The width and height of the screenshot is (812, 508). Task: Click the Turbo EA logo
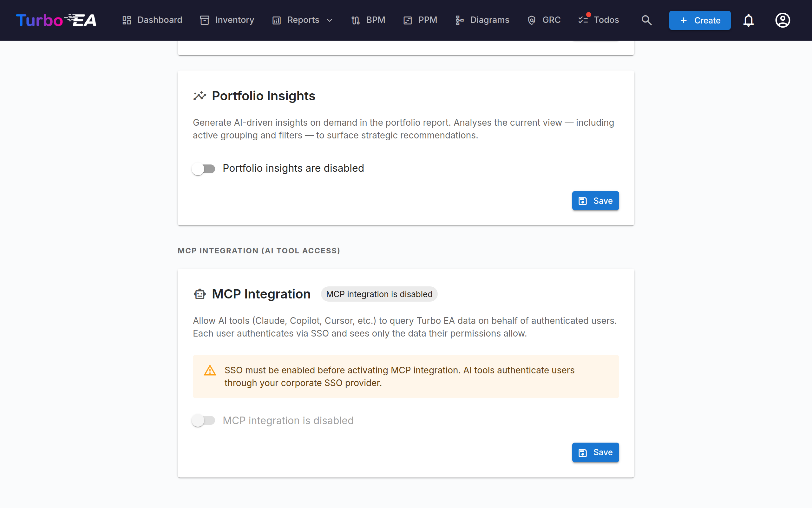[56, 20]
